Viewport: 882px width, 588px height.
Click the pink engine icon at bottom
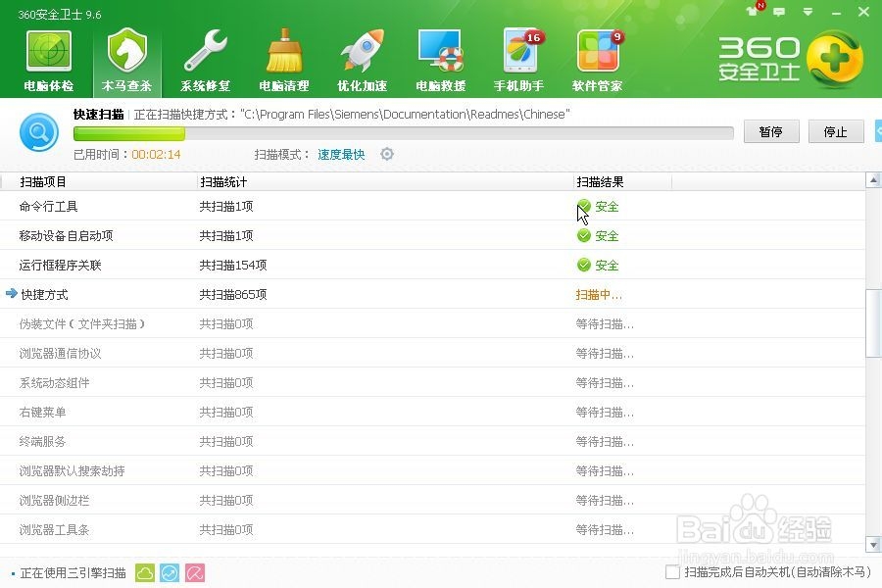click(x=195, y=572)
